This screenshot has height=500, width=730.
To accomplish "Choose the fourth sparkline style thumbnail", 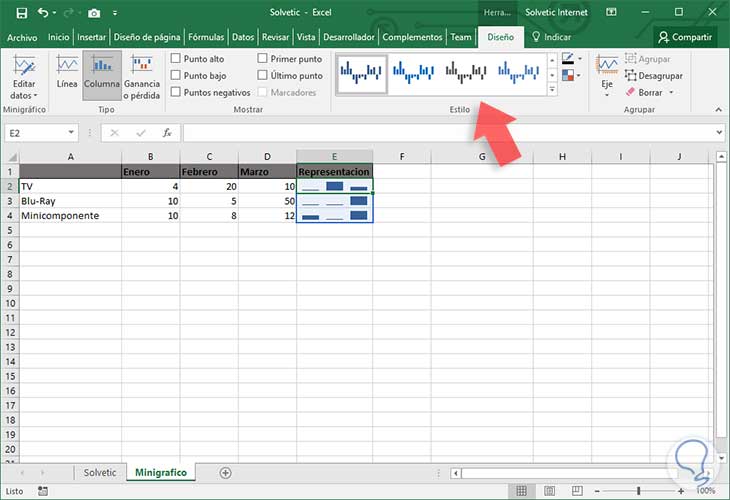I will click(519, 73).
